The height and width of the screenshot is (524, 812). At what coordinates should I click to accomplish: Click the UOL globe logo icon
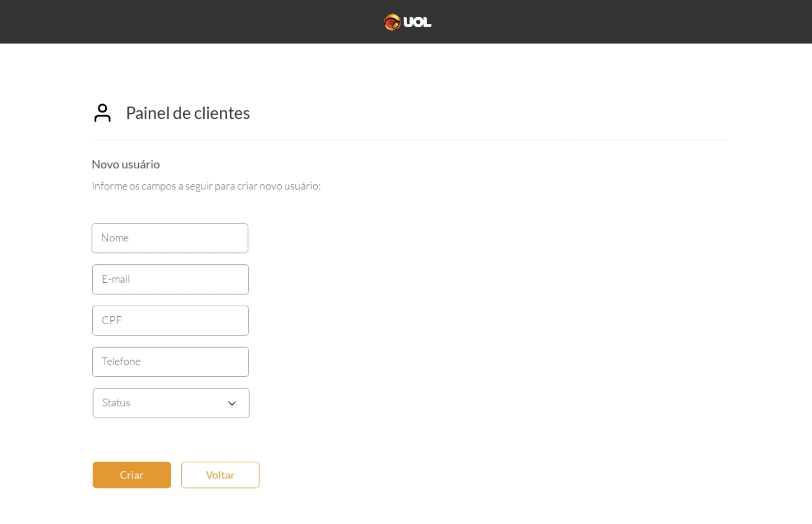point(392,22)
